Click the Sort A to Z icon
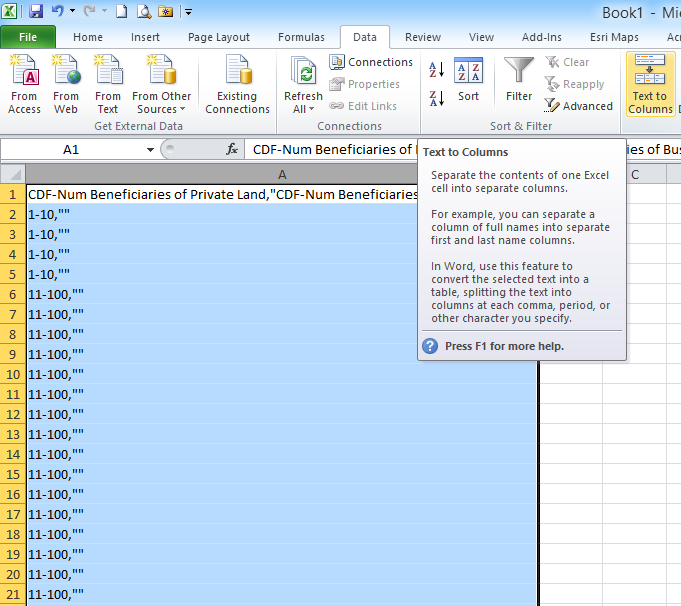 point(436,70)
